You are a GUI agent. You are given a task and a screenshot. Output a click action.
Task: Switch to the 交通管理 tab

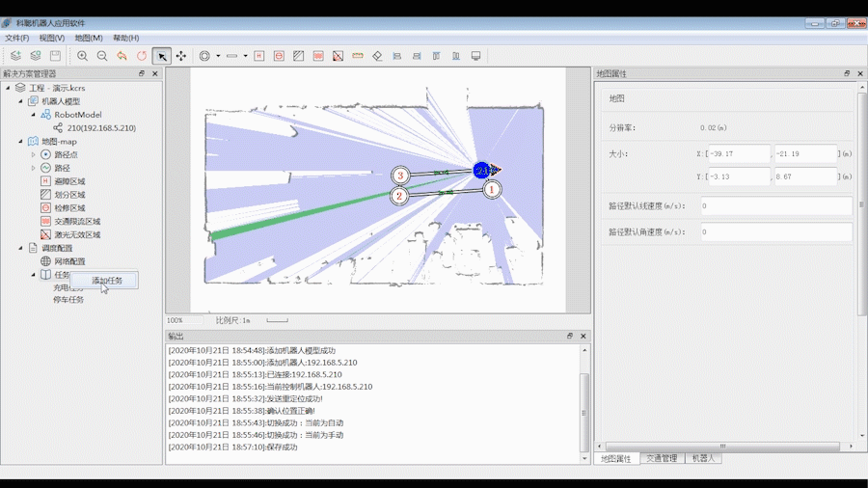click(x=661, y=458)
